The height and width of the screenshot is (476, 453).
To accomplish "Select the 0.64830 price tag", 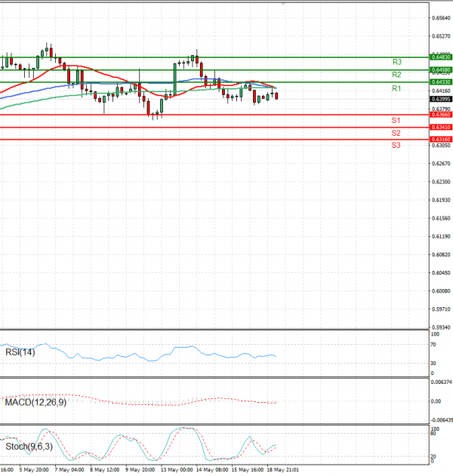I will [441, 57].
